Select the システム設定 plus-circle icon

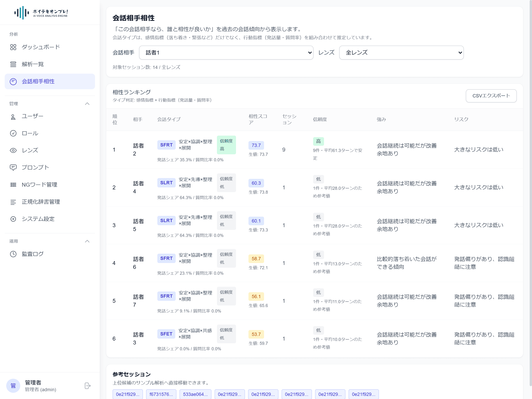click(13, 219)
